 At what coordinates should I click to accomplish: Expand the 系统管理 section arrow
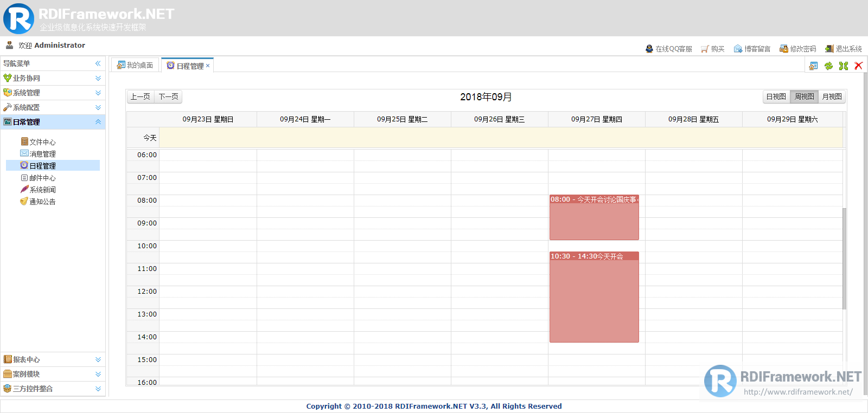[x=98, y=93]
